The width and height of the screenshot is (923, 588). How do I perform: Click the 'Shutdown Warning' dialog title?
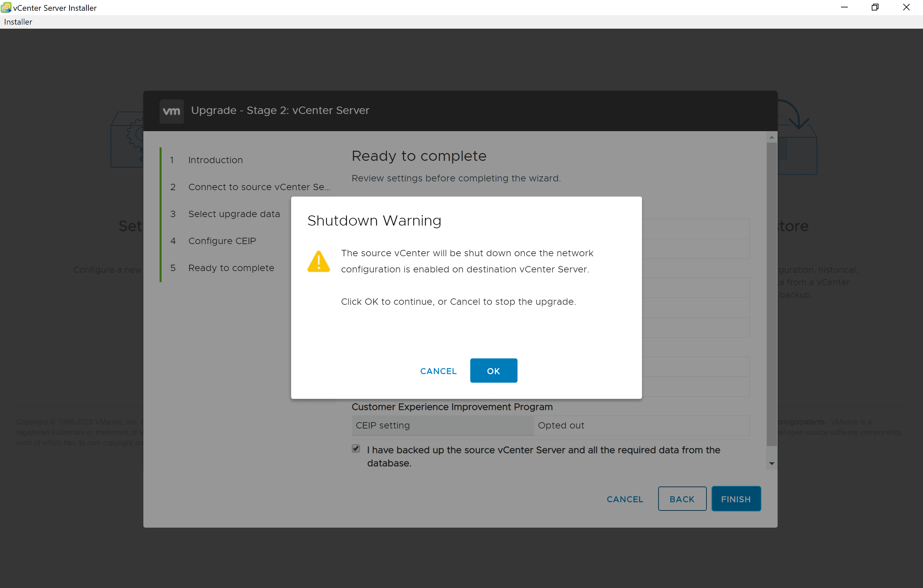(x=374, y=220)
